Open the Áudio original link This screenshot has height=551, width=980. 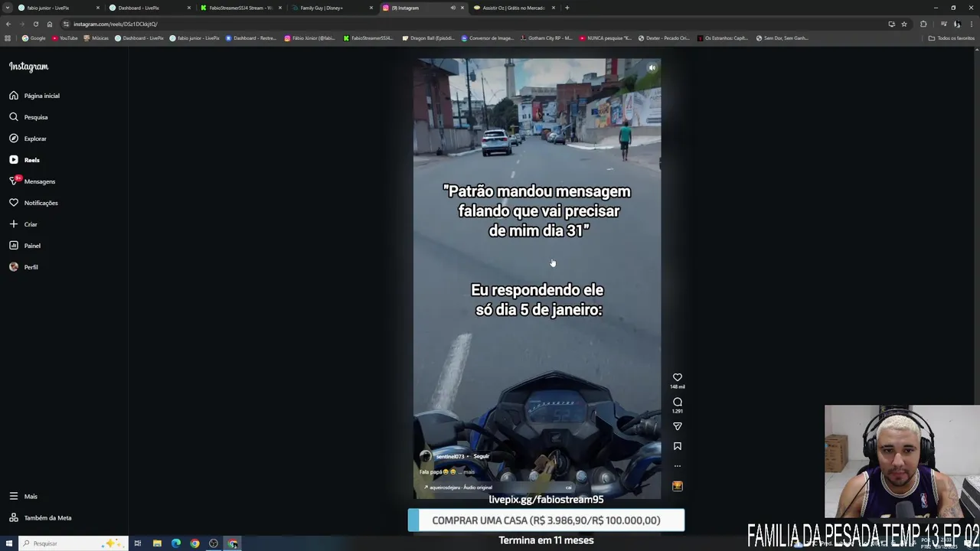click(x=461, y=487)
